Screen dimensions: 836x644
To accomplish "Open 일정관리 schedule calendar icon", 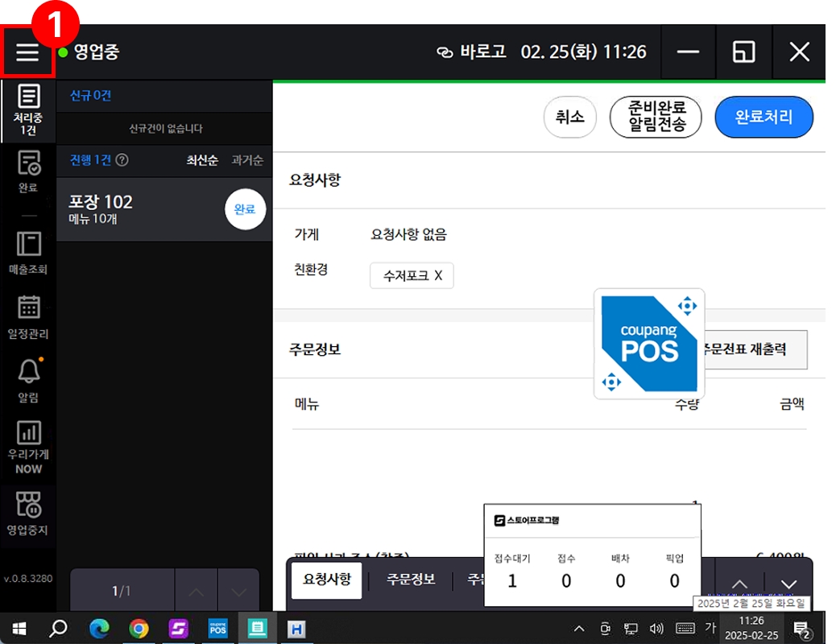I will tap(28, 317).
